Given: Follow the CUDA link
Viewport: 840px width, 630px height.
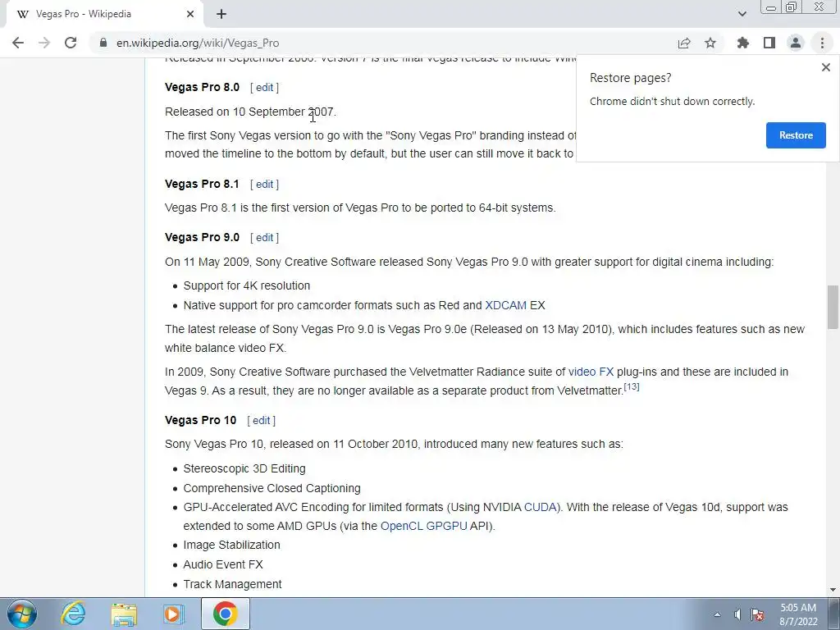Looking at the screenshot, I should point(541,507).
